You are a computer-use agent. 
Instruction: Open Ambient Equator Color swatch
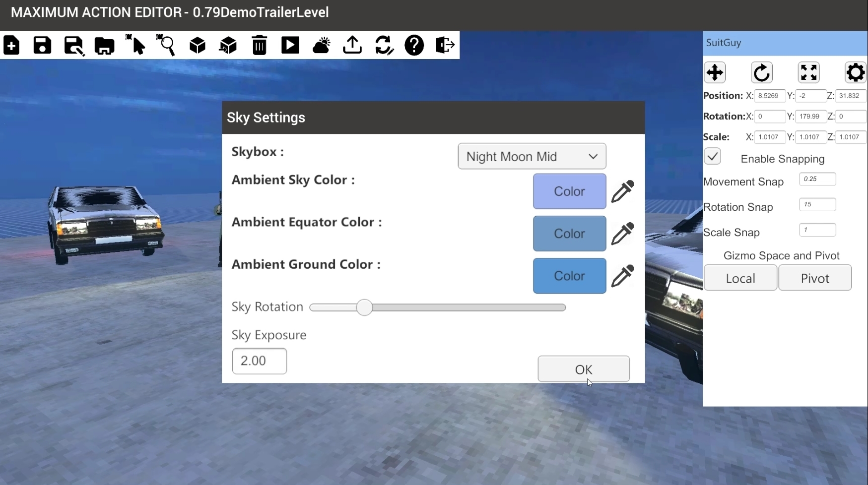pos(569,233)
